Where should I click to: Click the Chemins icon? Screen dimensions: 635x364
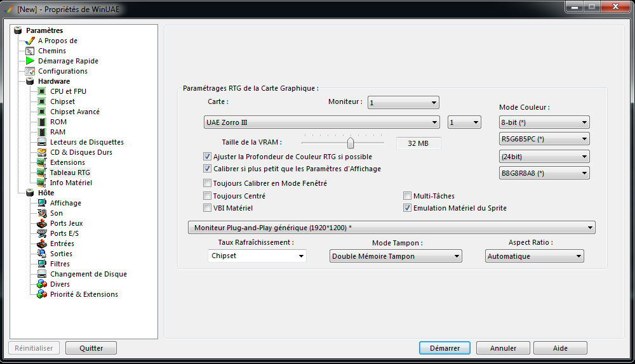coord(30,51)
